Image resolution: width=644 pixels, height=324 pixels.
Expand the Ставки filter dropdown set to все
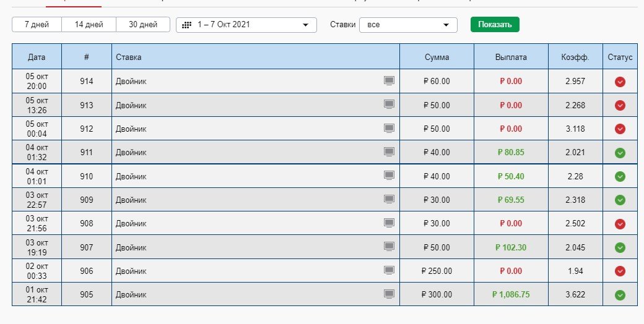tap(408, 25)
